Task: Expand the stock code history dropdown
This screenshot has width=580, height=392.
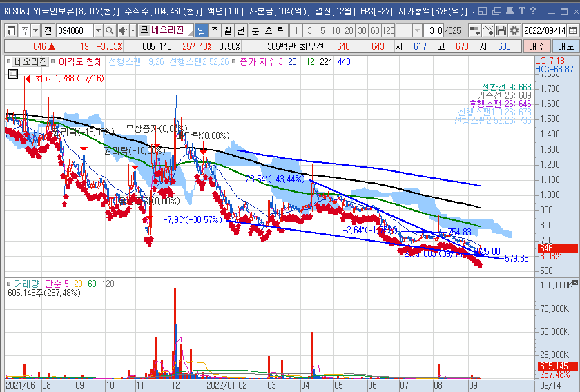Action: tap(98, 30)
